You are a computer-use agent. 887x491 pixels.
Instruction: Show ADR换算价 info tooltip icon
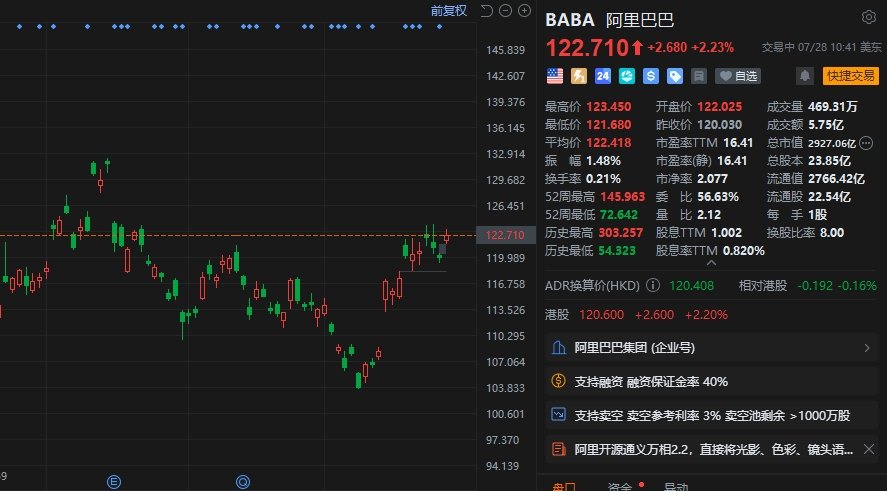[x=653, y=285]
